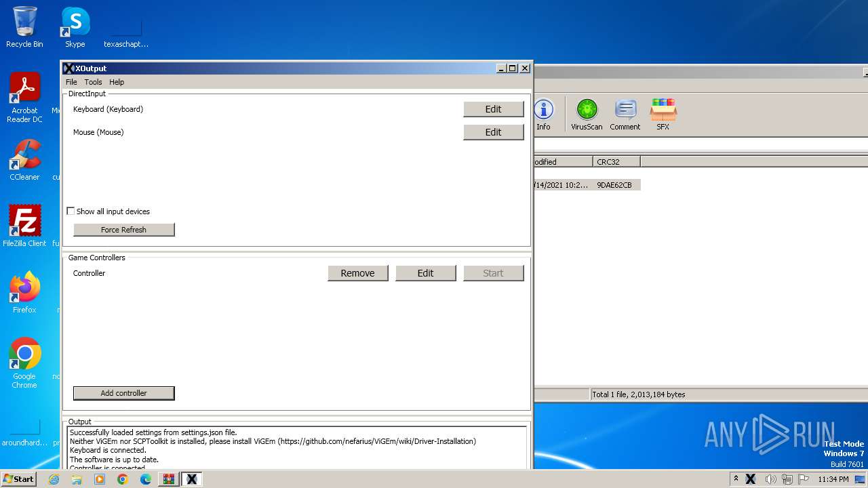
Task: Edit the Keyboard input device
Action: coord(494,109)
